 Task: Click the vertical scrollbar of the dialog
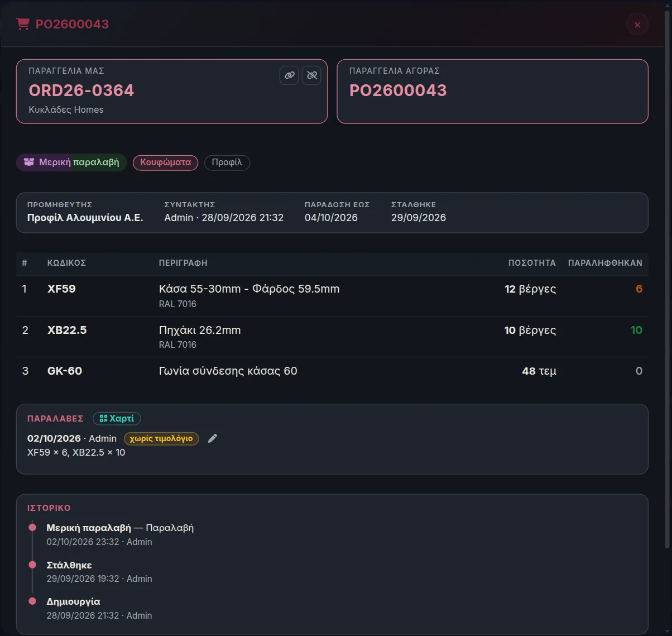[667, 279]
